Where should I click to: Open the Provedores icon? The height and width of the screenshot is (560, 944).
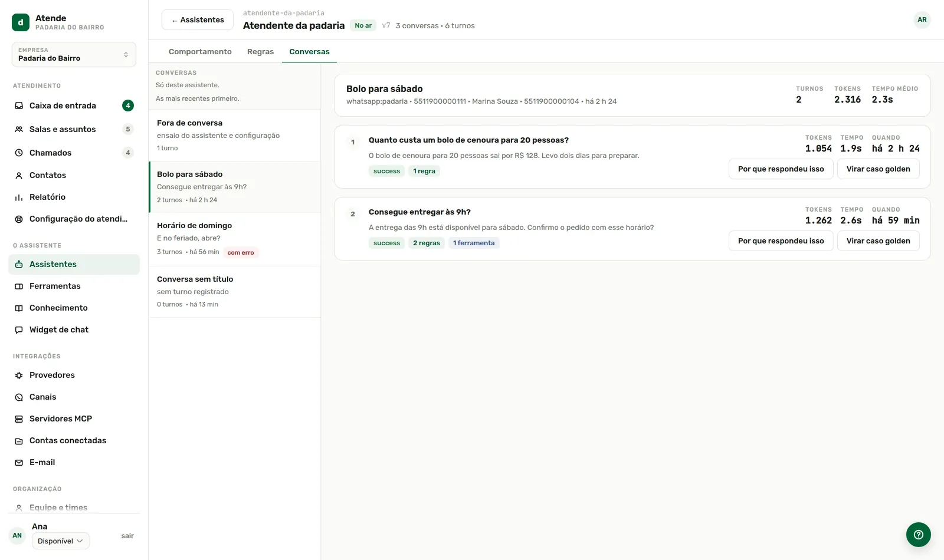click(x=19, y=375)
